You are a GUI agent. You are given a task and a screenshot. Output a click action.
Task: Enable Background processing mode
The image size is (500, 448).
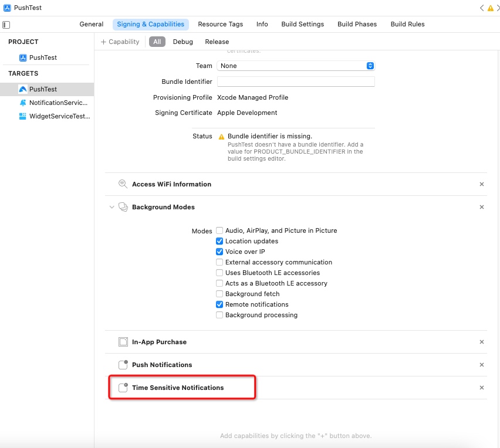coord(219,315)
